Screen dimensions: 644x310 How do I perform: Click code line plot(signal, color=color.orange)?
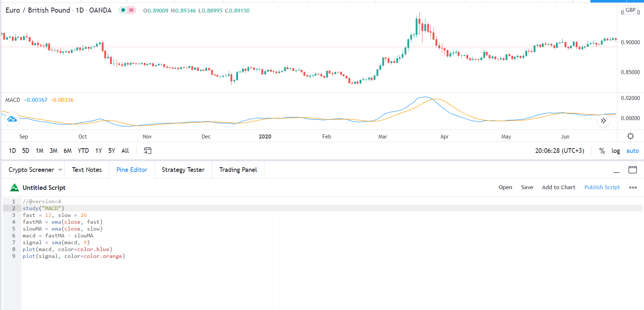(x=74, y=256)
